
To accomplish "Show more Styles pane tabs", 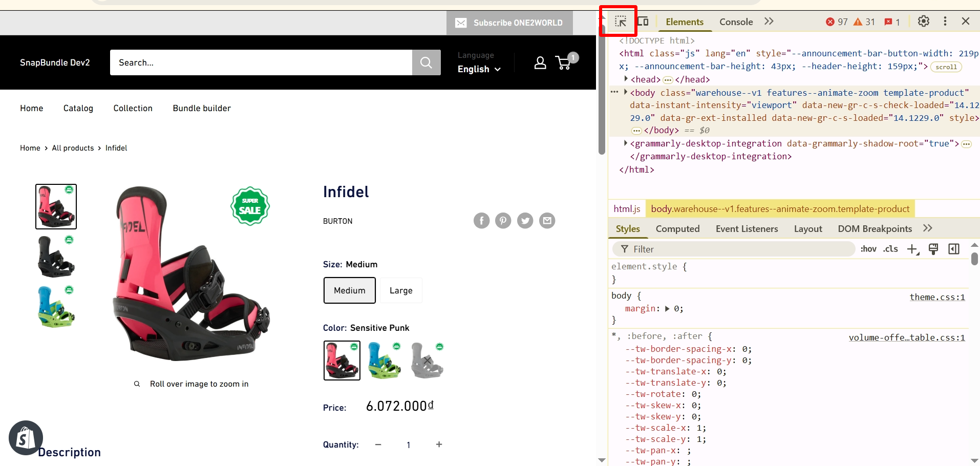I will pos(928,228).
